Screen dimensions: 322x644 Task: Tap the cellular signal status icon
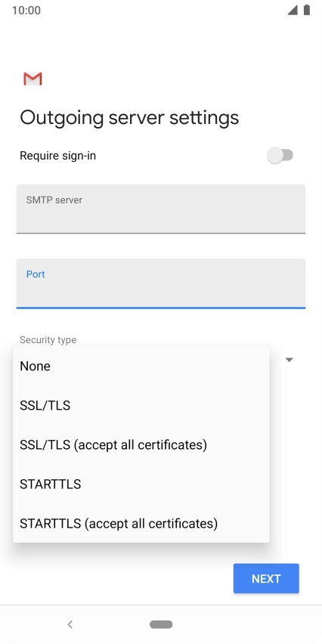[292, 11]
